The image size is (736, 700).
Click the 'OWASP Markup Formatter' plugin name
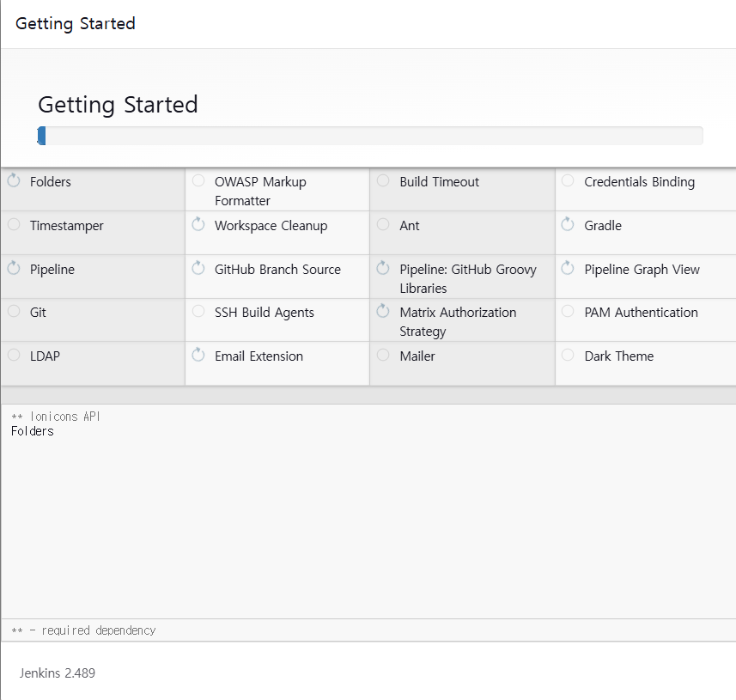coord(260,191)
